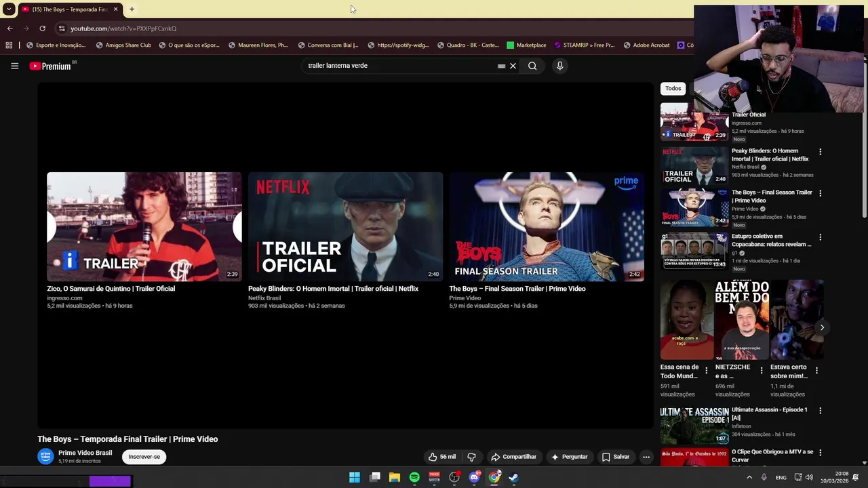
Task: Focus the 'trailer lanterna verde' search field
Action: tap(400, 66)
